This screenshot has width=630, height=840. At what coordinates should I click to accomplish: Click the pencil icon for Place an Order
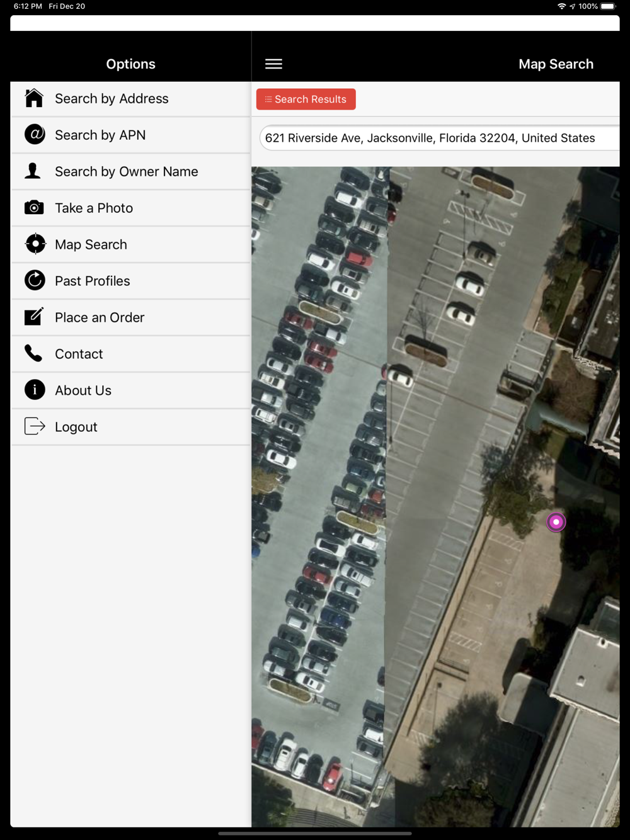point(34,316)
